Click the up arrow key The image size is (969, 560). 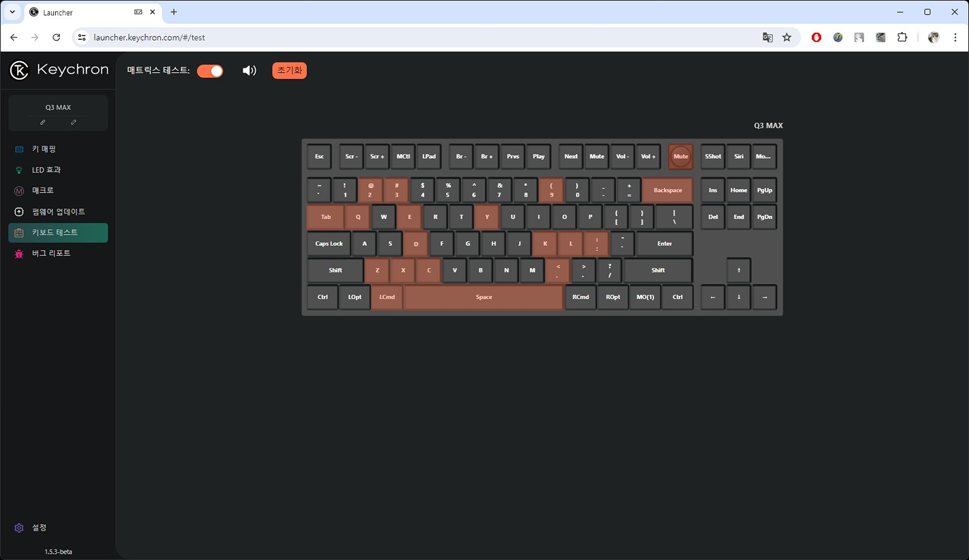click(739, 271)
